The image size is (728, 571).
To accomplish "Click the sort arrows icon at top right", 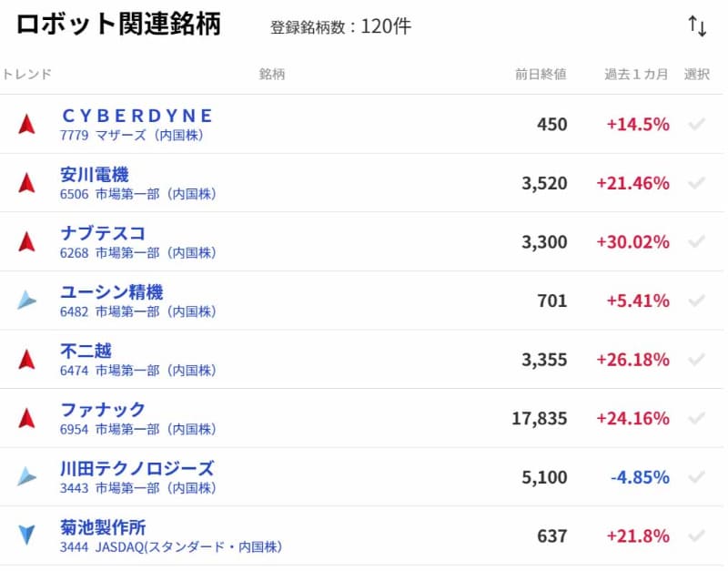I will [697, 26].
